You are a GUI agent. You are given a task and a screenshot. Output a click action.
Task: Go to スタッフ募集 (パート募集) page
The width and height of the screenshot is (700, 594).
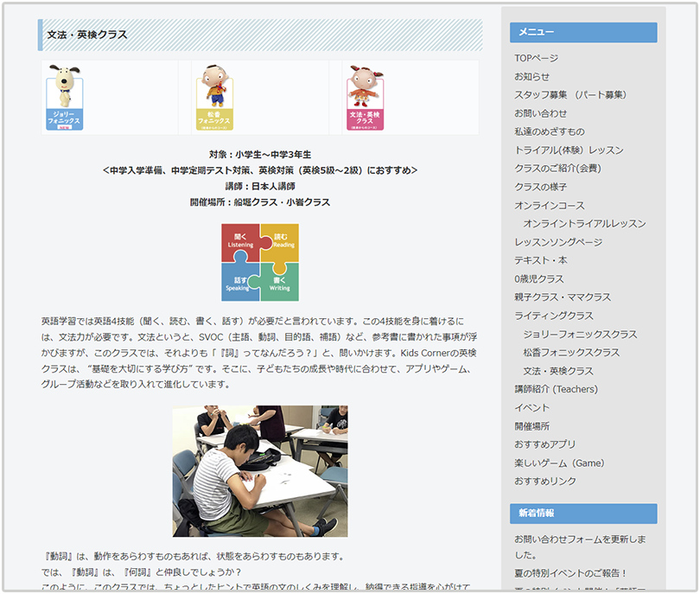570,94
